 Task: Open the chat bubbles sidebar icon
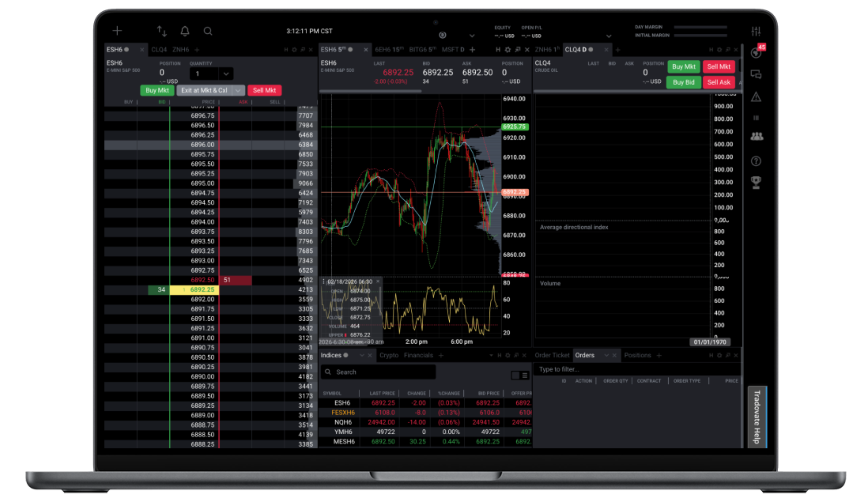(x=756, y=75)
